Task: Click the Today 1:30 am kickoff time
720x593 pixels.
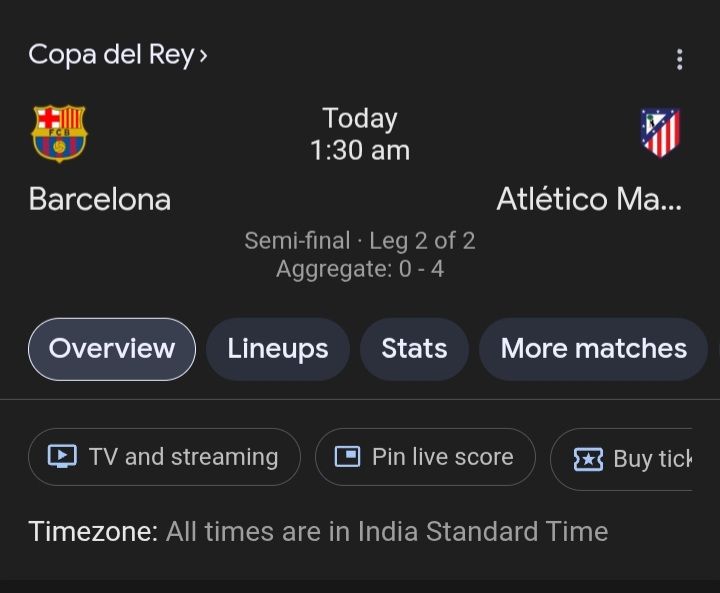Action: pos(360,134)
